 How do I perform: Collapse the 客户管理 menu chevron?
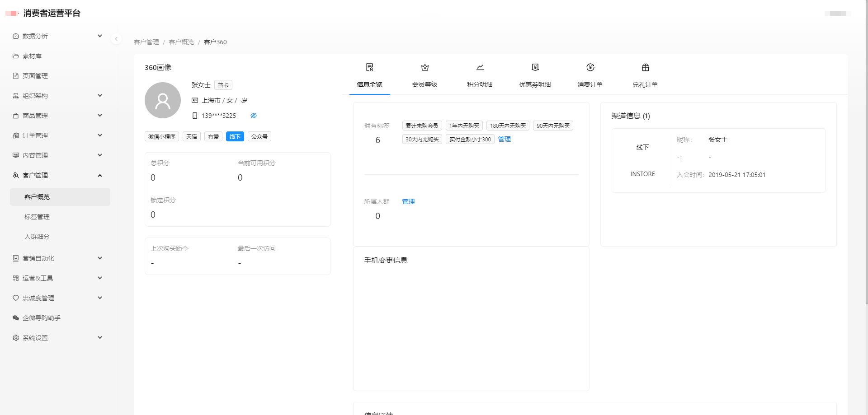point(100,175)
